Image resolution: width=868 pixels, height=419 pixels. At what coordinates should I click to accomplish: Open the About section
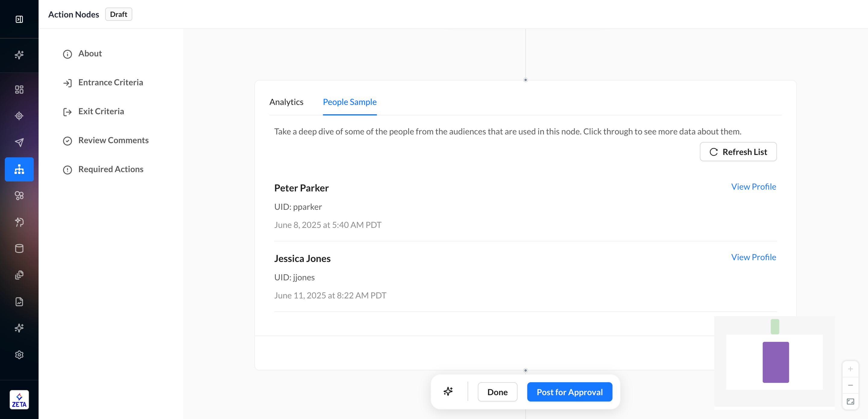[90, 54]
